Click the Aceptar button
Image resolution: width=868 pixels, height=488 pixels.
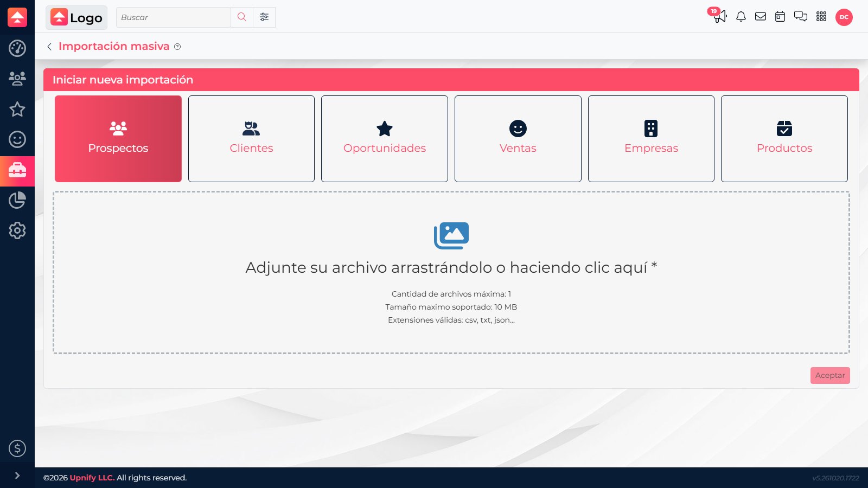point(830,375)
